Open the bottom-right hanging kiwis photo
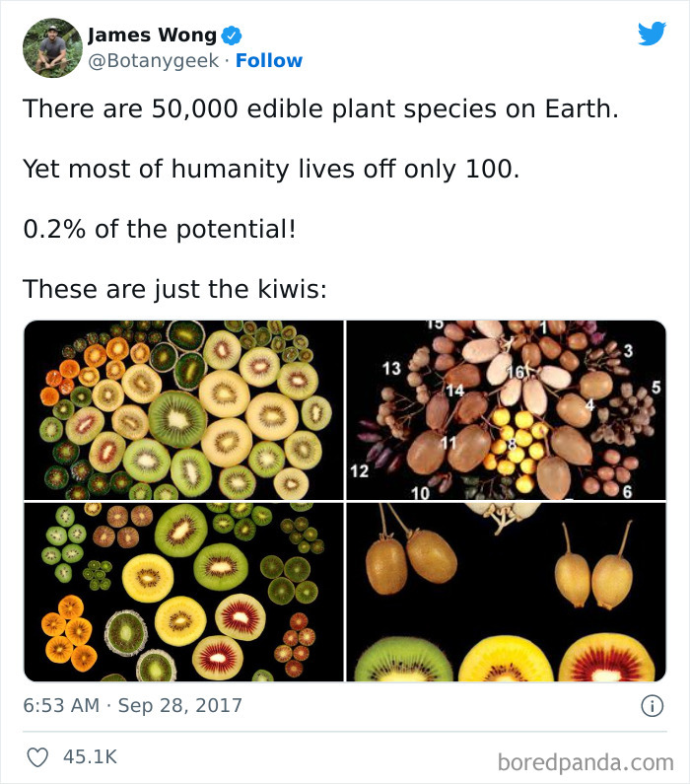 click(506, 592)
